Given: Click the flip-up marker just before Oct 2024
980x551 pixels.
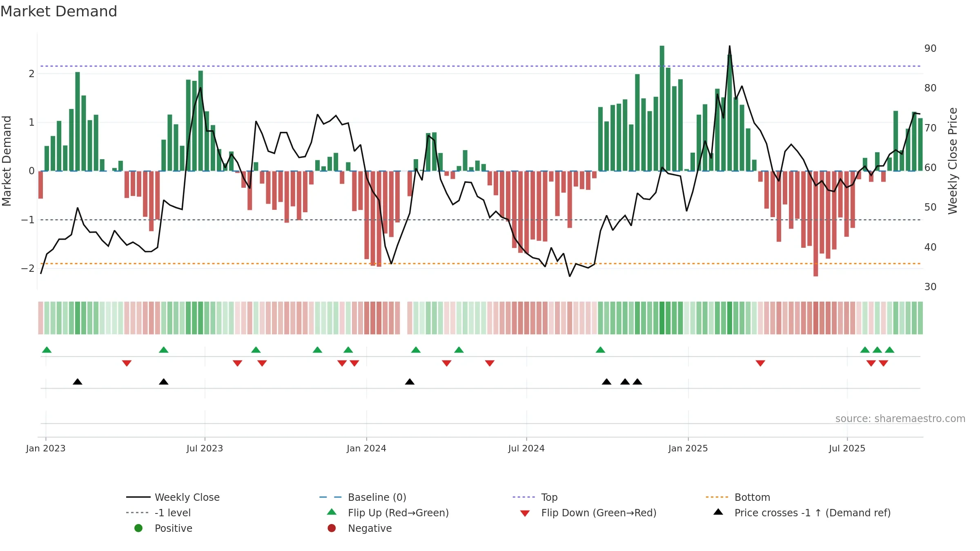Looking at the screenshot, I should pos(600,349).
